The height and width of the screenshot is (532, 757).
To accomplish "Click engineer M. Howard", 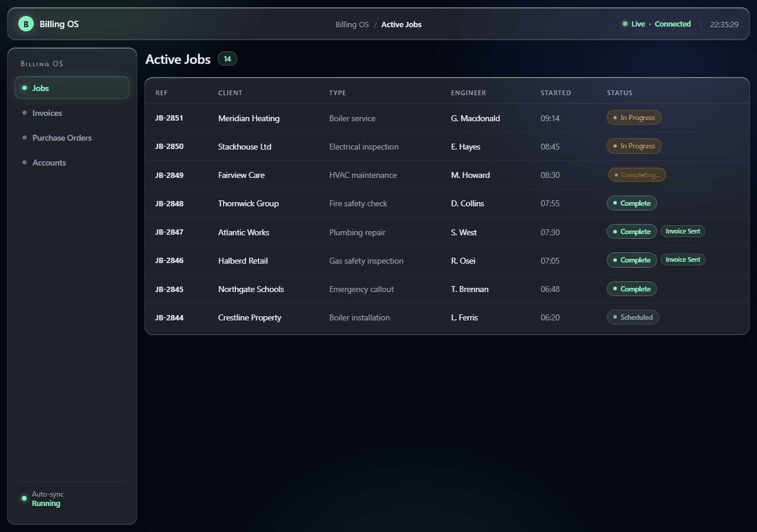I will click(471, 175).
